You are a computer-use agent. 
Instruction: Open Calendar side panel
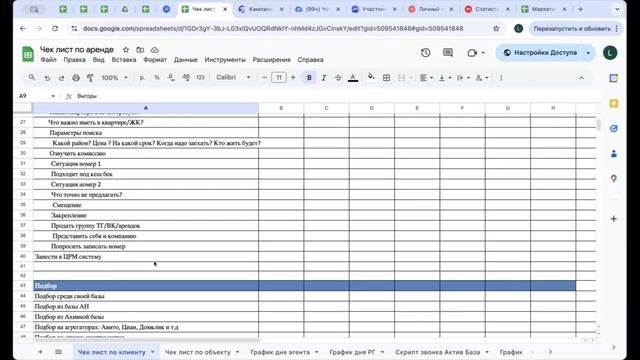(x=613, y=78)
